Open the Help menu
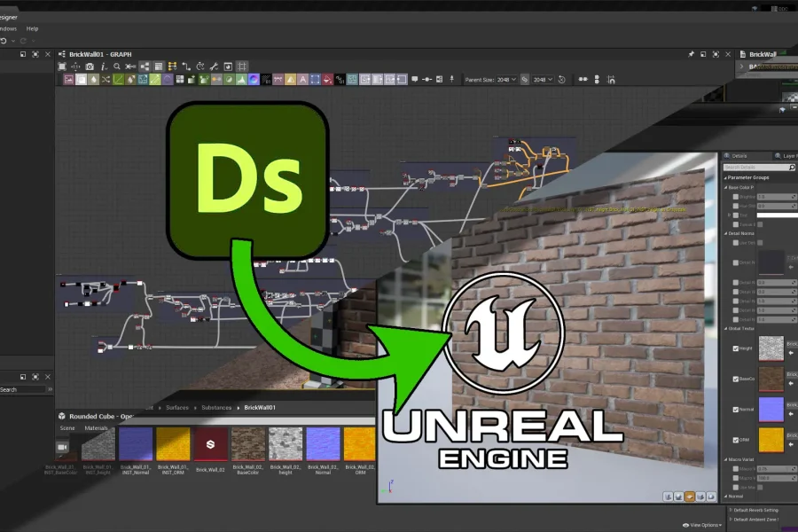This screenshot has width=798, height=532. click(x=32, y=28)
